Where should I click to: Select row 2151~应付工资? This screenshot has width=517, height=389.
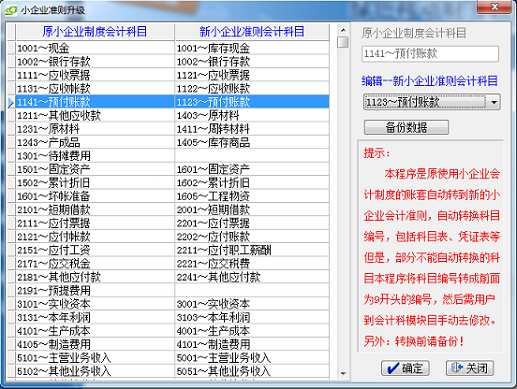pyautogui.click(x=95, y=250)
